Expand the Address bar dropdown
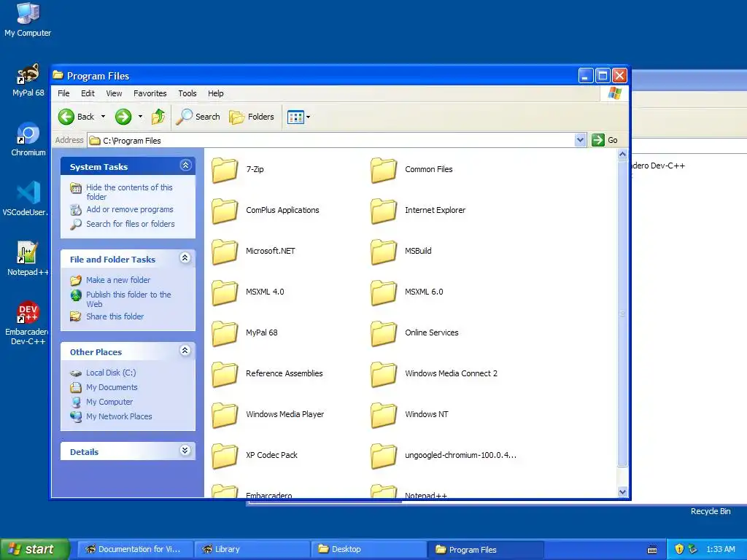This screenshot has width=747, height=560. coord(580,140)
